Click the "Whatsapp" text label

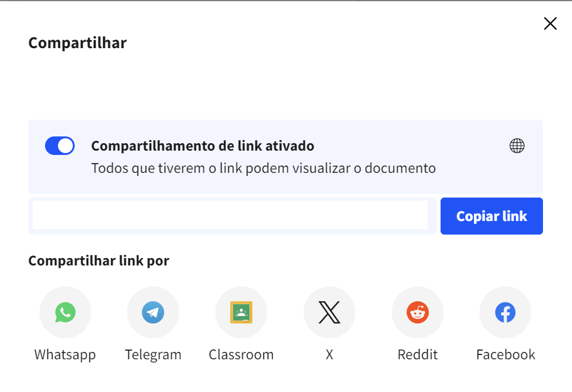click(x=65, y=355)
